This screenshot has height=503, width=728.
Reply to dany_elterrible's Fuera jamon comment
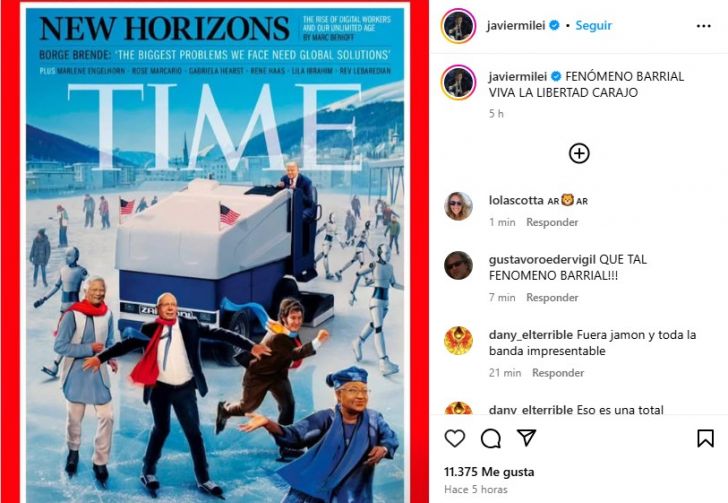click(x=558, y=373)
